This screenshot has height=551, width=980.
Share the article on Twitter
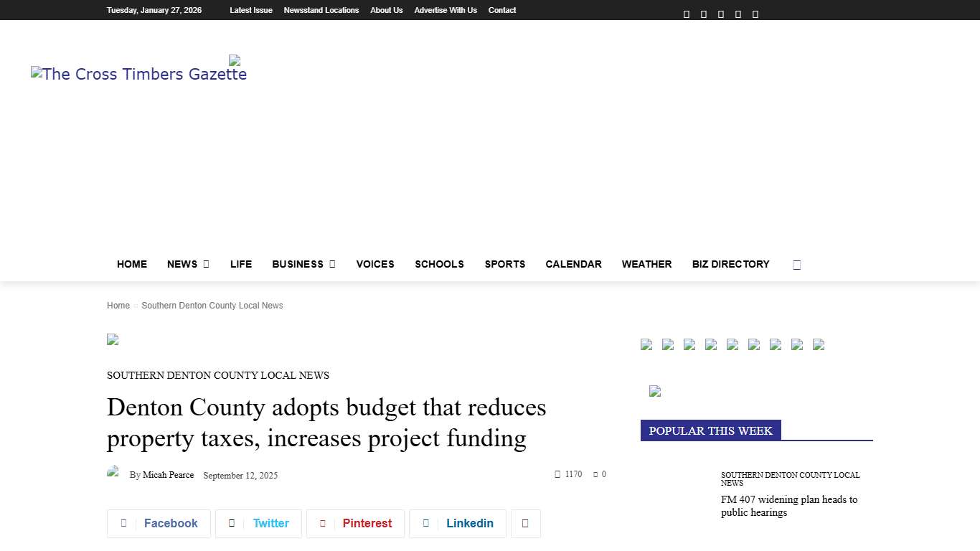[x=258, y=524]
